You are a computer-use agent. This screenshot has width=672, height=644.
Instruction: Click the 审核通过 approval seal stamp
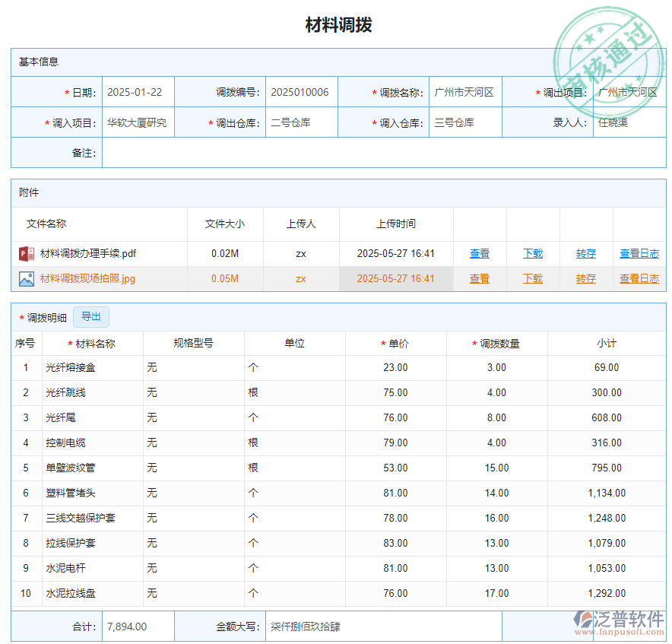pyautogui.click(x=608, y=46)
